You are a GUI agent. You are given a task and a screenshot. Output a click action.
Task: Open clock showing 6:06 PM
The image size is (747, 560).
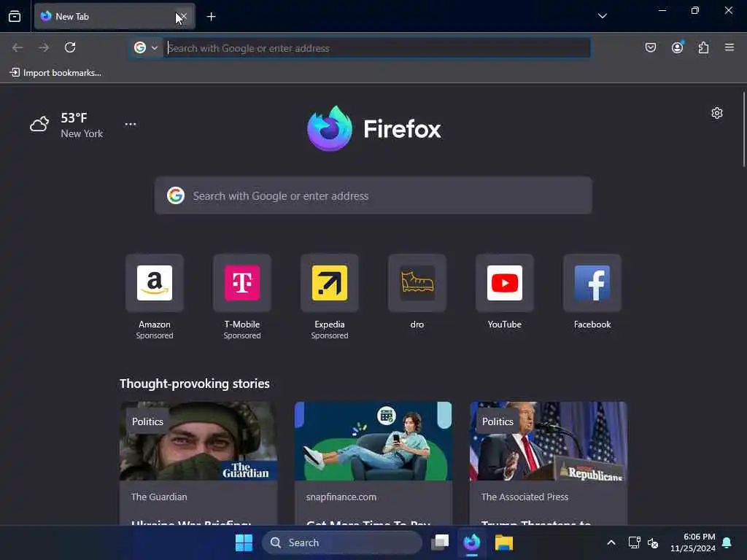coord(693,542)
